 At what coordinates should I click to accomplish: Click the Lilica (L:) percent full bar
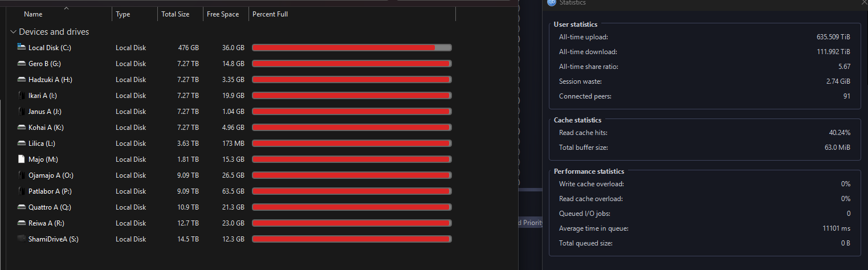coord(352,144)
